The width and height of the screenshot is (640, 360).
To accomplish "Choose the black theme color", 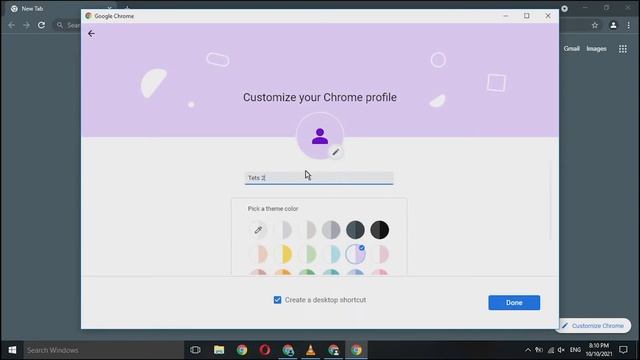I will (x=380, y=230).
